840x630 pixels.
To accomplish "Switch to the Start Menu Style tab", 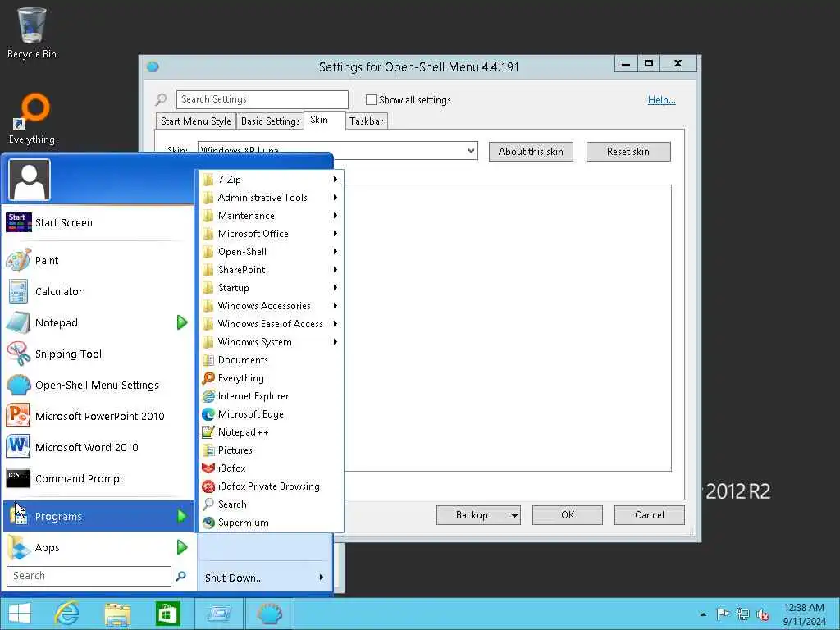I will 195,121.
